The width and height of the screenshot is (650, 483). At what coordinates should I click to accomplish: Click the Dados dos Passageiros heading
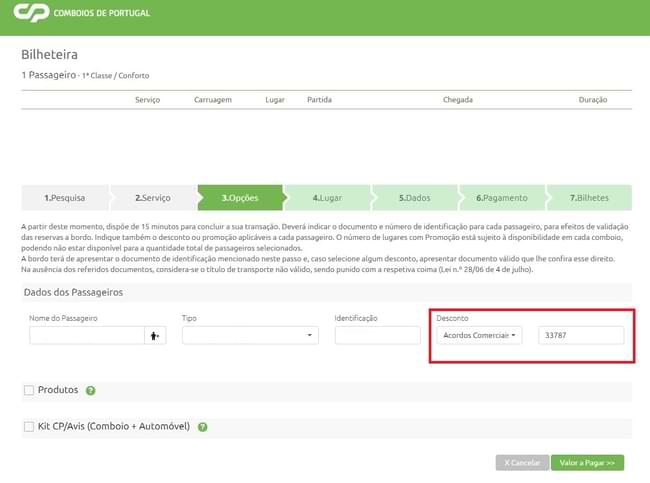click(x=73, y=293)
